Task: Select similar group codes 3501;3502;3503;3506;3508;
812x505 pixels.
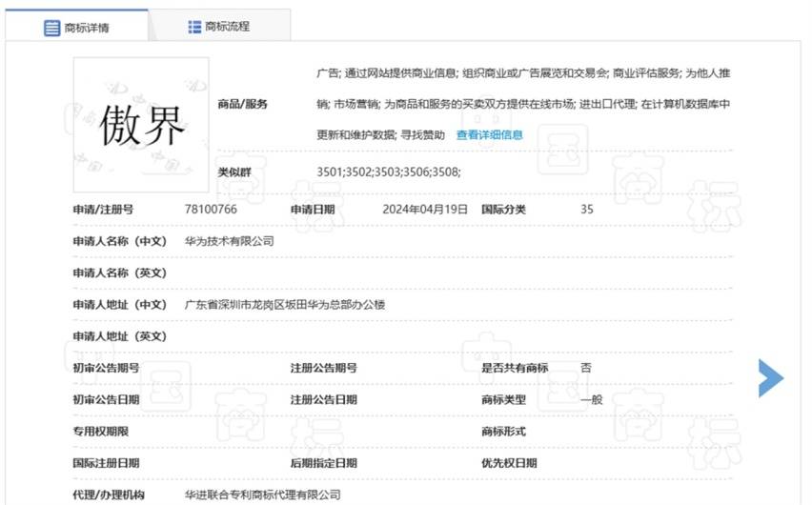Action: pyautogui.click(x=389, y=172)
